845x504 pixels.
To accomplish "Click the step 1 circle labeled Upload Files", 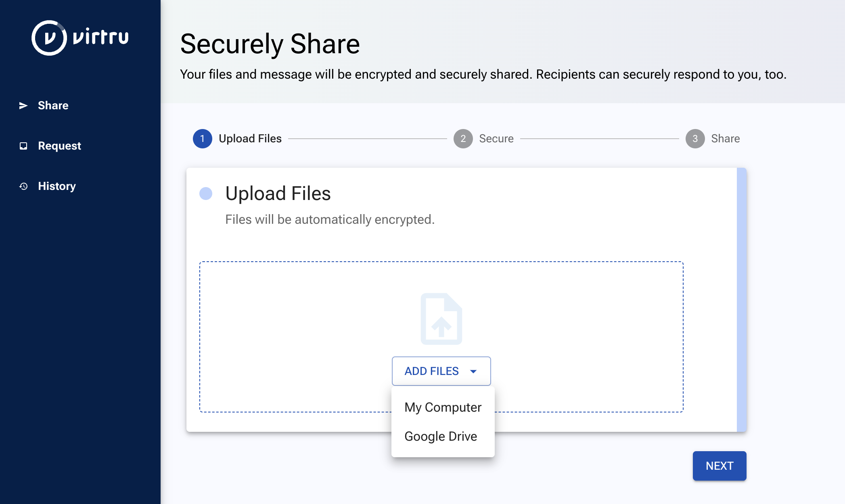I will pos(203,138).
